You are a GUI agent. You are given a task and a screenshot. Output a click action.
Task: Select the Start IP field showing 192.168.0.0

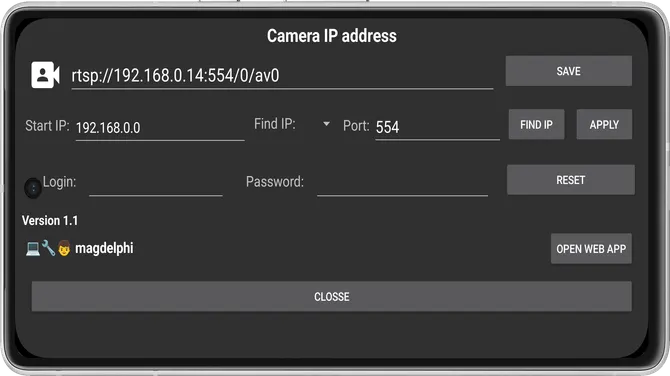(160, 128)
